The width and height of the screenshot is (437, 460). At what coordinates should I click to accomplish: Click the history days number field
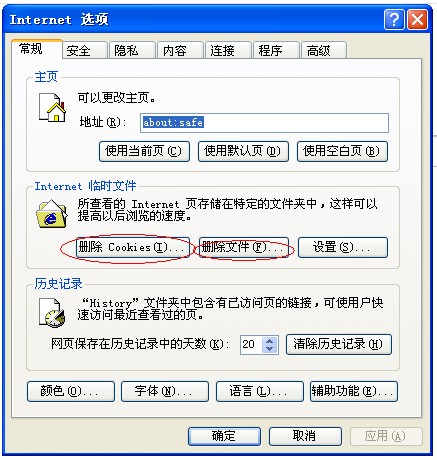[x=251, y=344]
